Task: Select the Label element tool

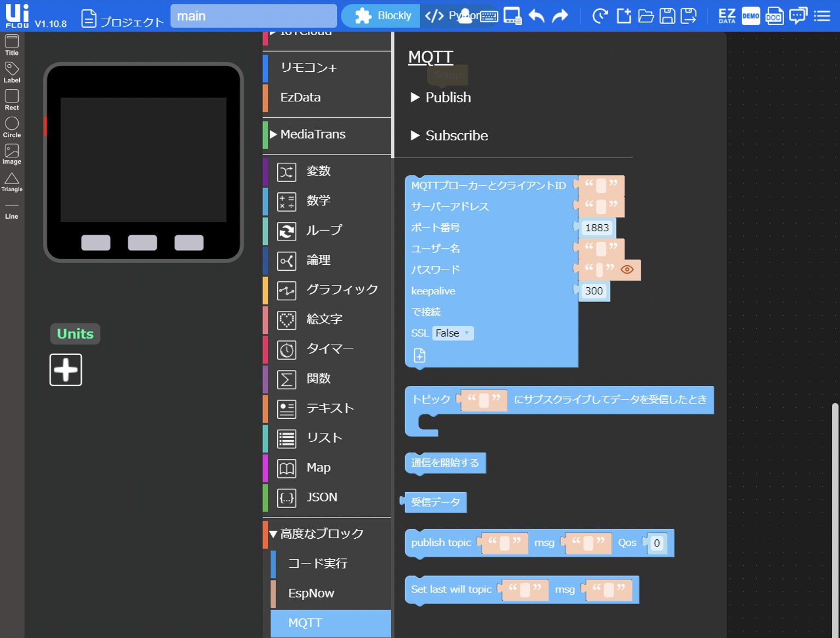Action: (12, 72)
